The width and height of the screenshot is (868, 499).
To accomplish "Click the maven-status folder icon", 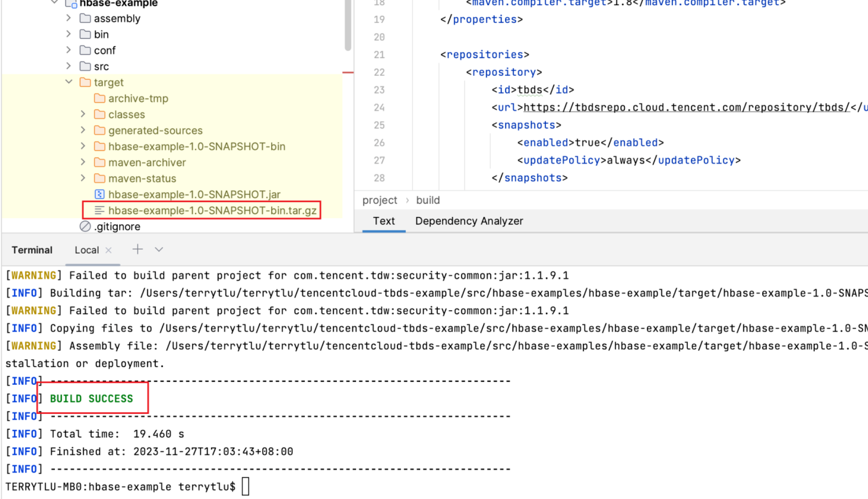I will point(99,179).
